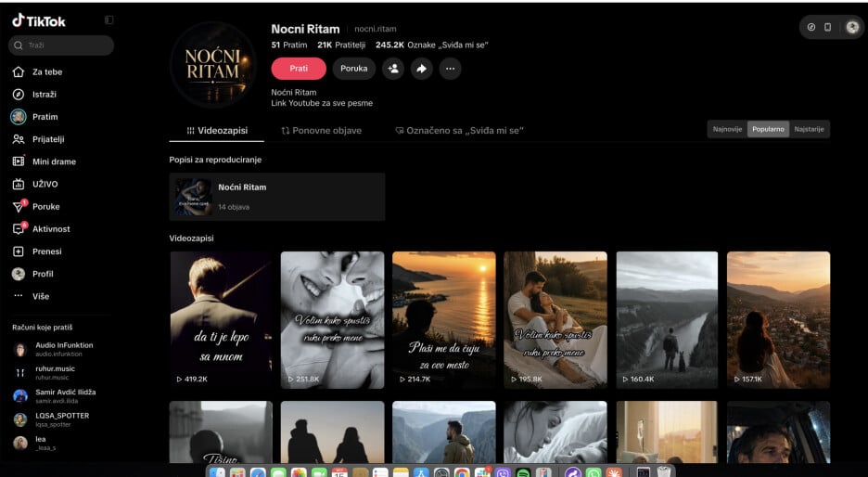Open Spotify from the dock
This screenshot has height=477, width=868.
[523, 472]
